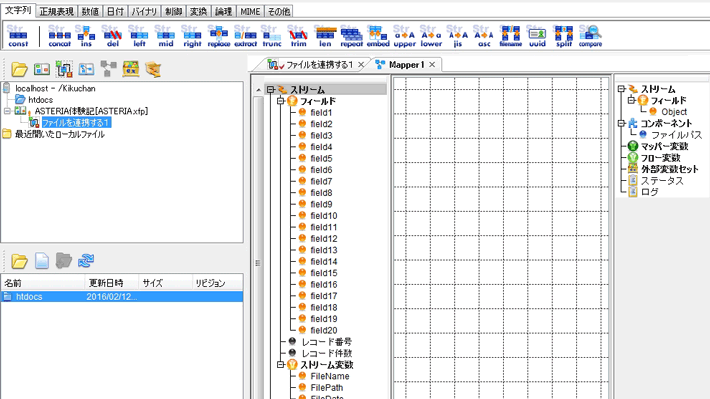Select the upper case function icon
The width and height of the screenshot is (710, 399).
click(x=404, y=36)
